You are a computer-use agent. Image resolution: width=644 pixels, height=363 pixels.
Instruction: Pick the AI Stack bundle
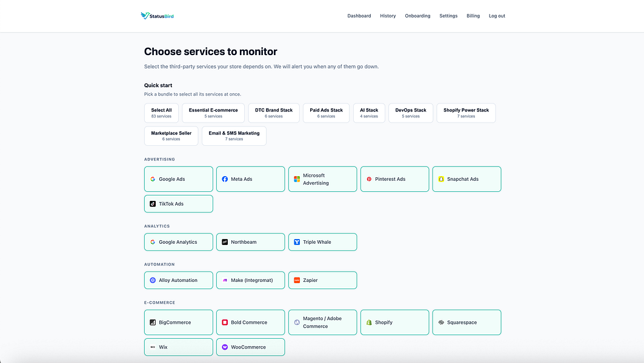pyautogui.click(x=369, y=113)
